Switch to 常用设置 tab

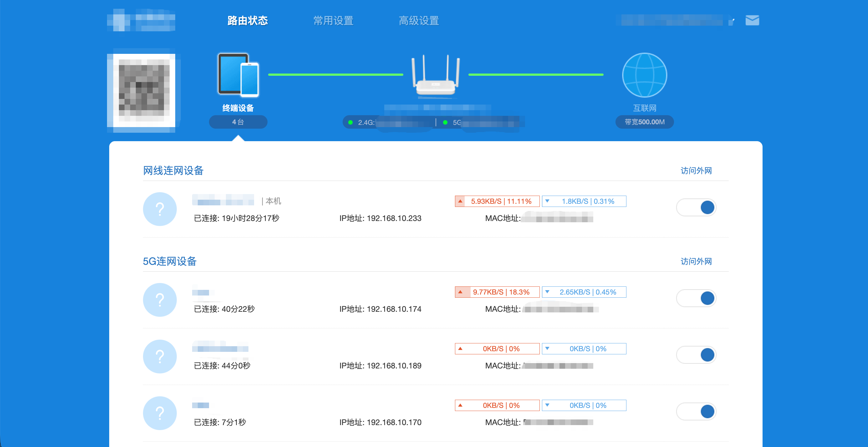pyautogui.click(x=333, y=21)
